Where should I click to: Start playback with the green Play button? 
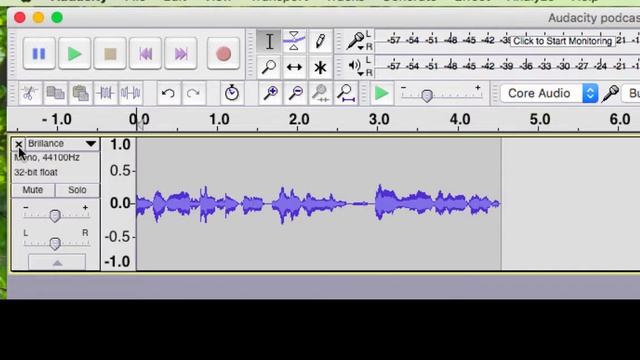[74, 53]
